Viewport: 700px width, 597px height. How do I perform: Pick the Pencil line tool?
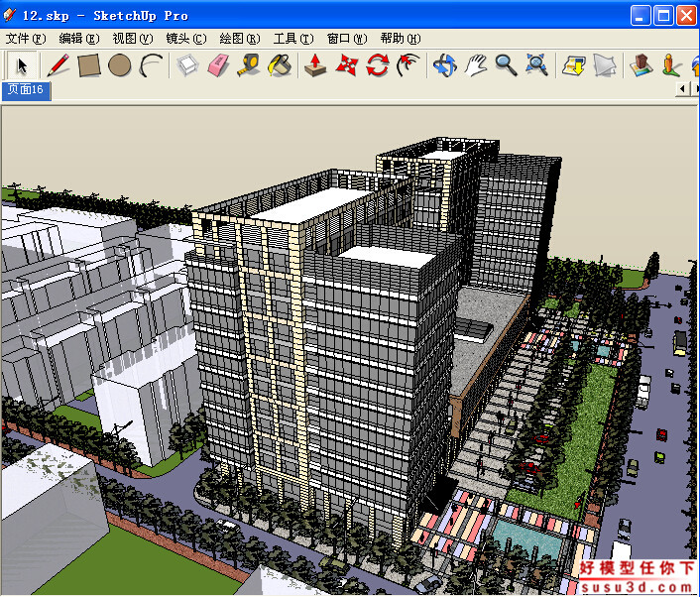(58, 65)
